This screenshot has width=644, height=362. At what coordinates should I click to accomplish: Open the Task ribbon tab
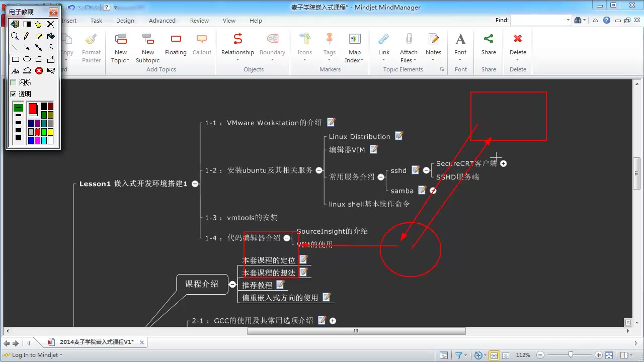click(x=96, y=21)
